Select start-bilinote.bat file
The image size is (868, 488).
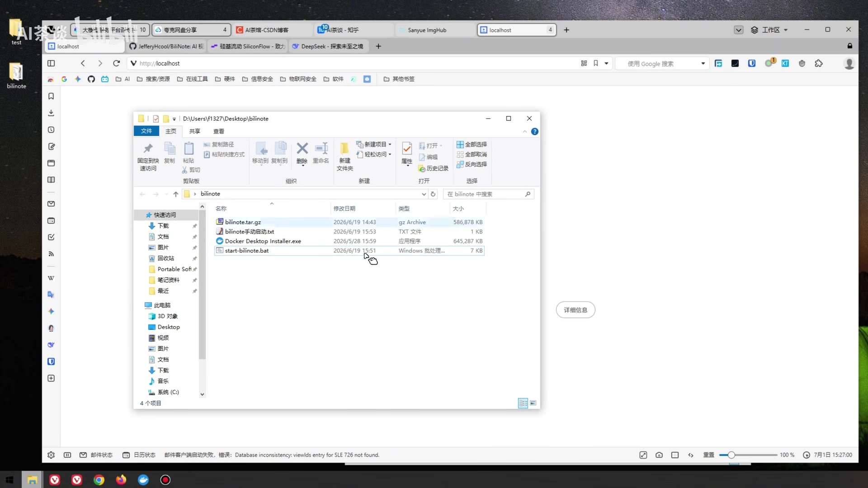coord(349,251)
